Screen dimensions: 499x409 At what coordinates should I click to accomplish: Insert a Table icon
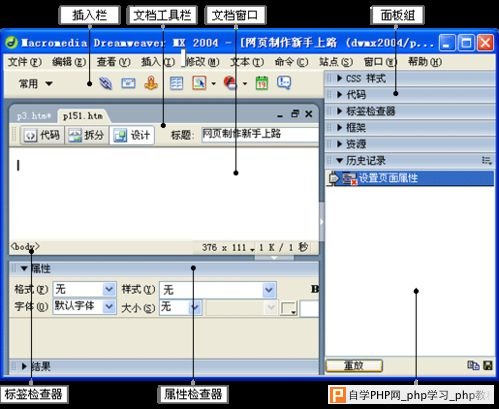coord(176,83)
